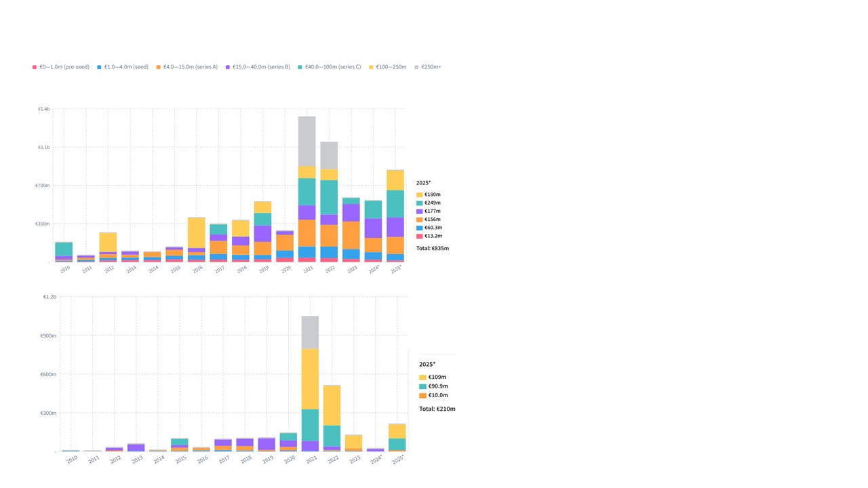Click the Total: €210m summary text
Image resolution: width=868 pixels, height=488 pixels.
[437, 409]
